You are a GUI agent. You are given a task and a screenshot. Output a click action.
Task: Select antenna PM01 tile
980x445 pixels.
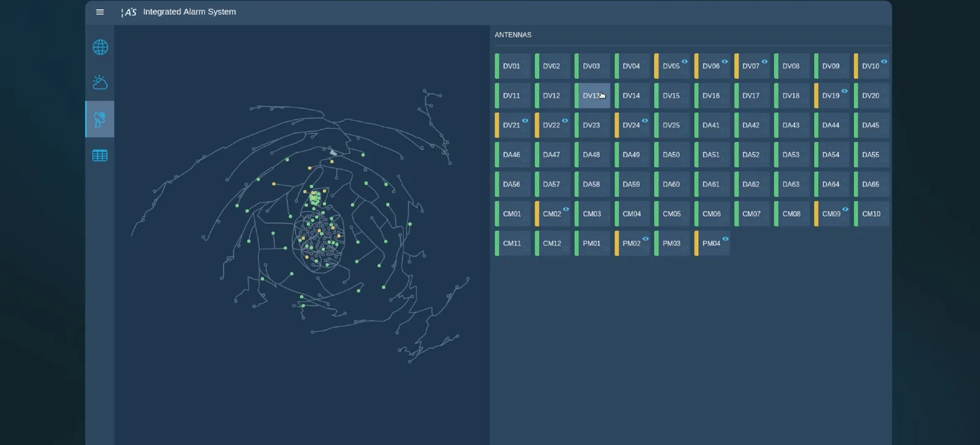tap(592, 243)
